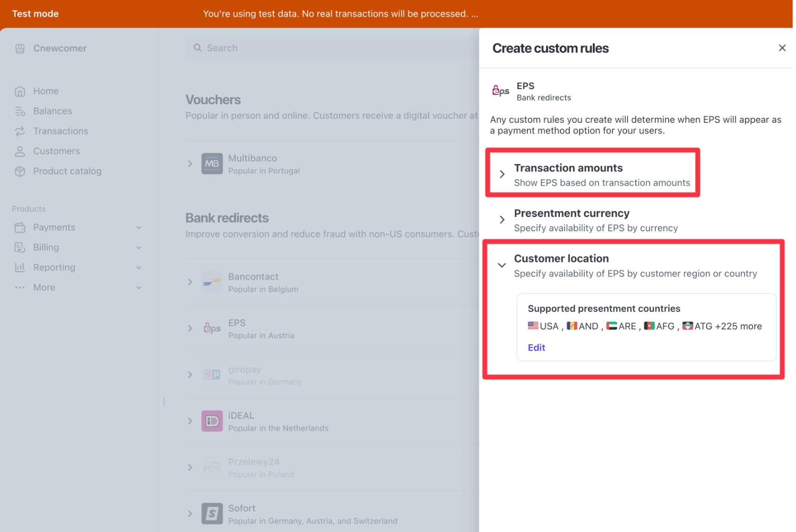The image size is (796, 532).
Task: Click the giropay logo icon
Action: coord(212,375)
